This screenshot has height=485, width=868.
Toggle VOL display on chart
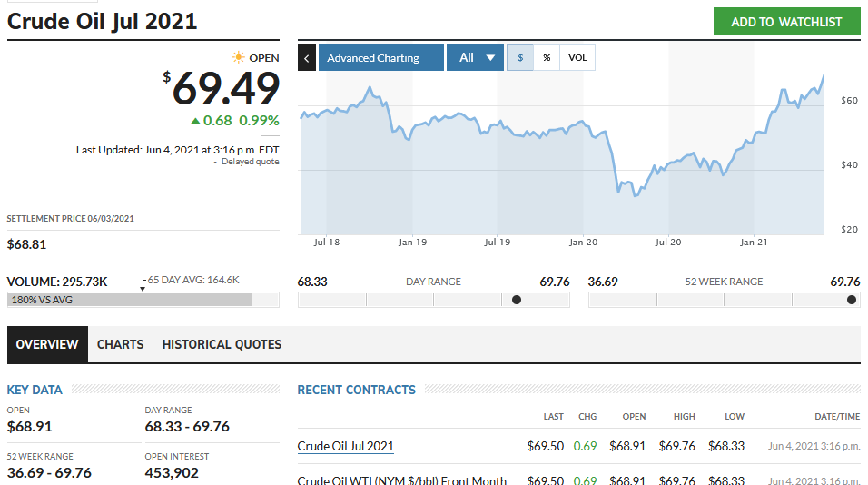[x=577, y=57]
